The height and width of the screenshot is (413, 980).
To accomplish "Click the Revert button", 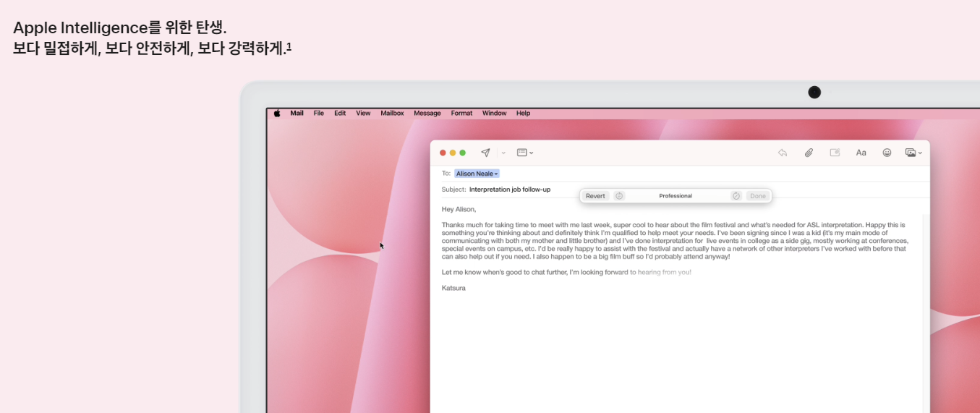I will 595,196.
